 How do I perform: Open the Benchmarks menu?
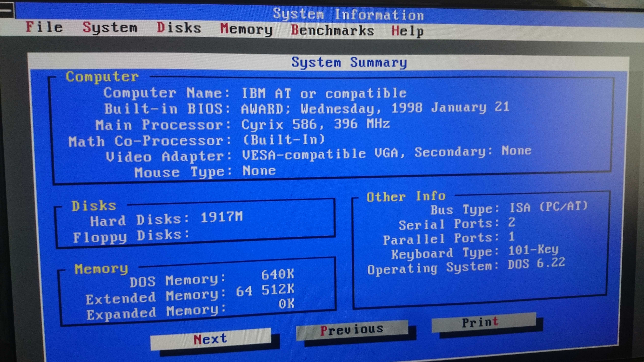coord(333,30)
